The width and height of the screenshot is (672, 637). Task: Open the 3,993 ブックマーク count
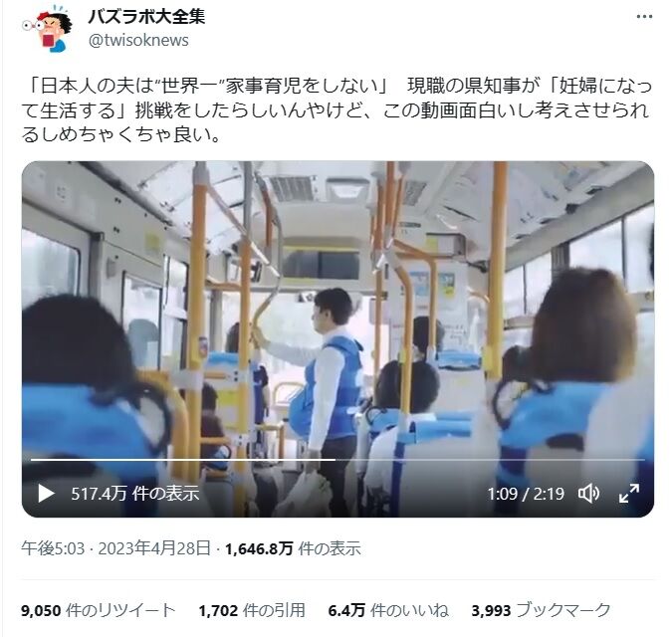pyautogui.click(x=541, y=610)
